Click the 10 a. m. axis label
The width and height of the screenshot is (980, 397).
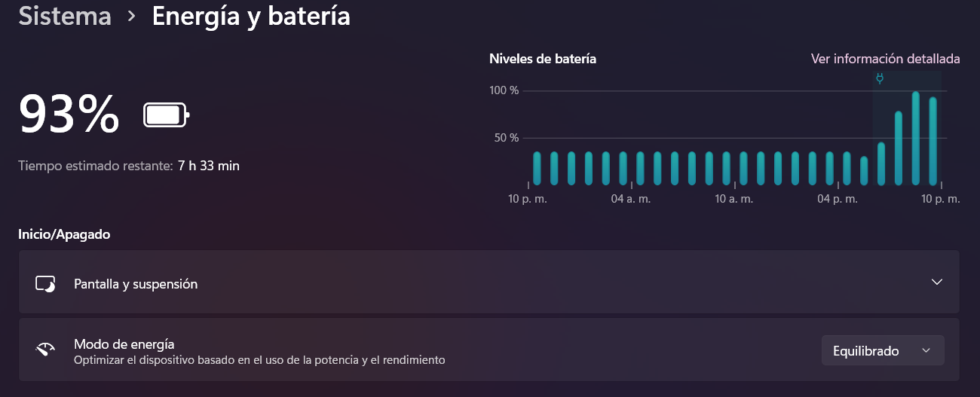734,199
